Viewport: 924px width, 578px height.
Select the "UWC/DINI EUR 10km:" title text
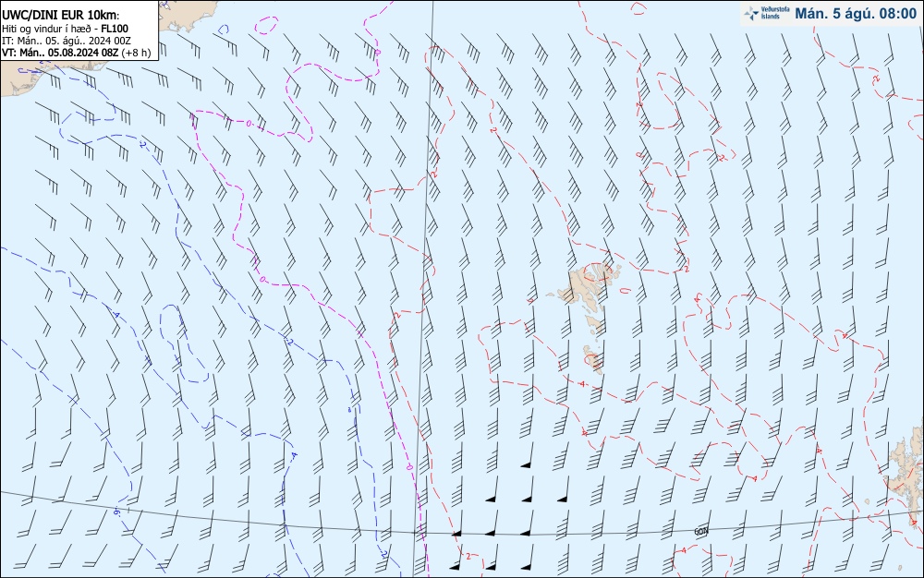[x=61, y=16]
